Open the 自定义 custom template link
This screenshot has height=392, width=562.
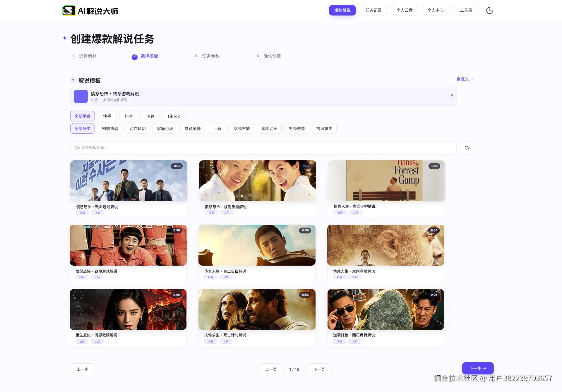pos(465,79)
